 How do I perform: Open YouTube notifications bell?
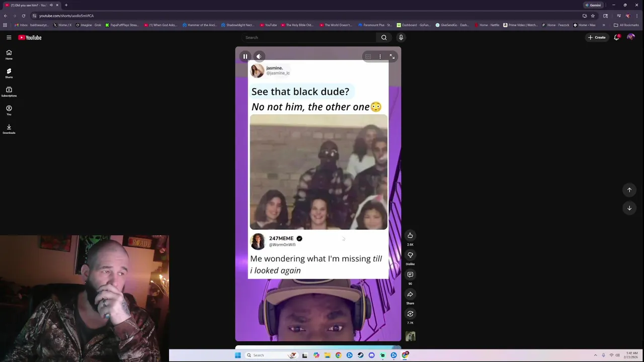[617, 37]
